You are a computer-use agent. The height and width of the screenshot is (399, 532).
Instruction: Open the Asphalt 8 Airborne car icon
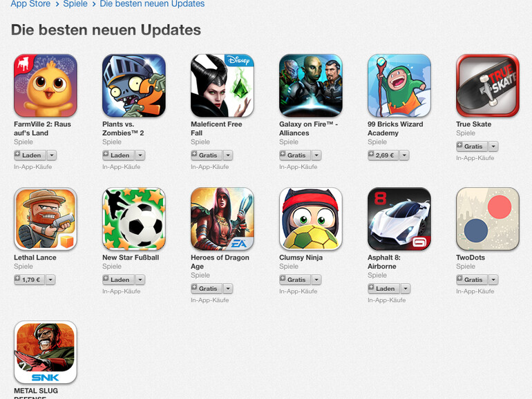pyautogui.click(x=399, y=219)
